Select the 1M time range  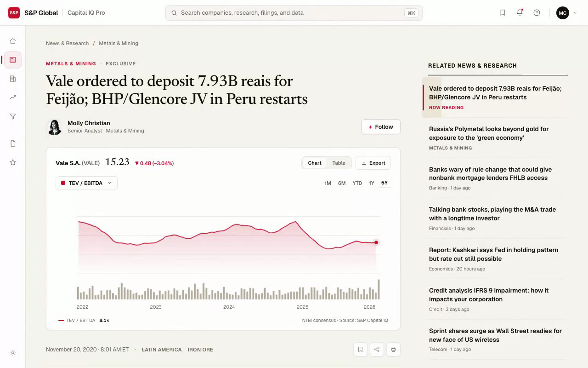[328, 183]
